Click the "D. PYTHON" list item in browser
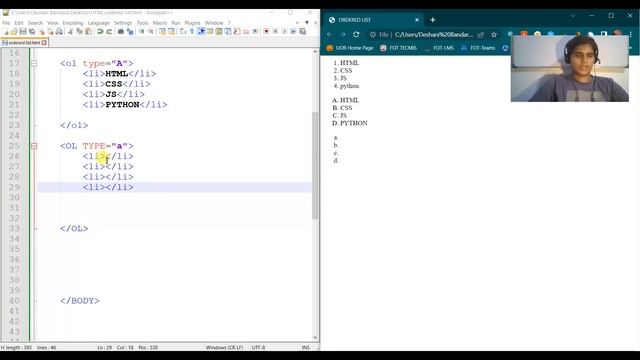Viewport: 640px width, 360px height. click(x=350, y=123)
